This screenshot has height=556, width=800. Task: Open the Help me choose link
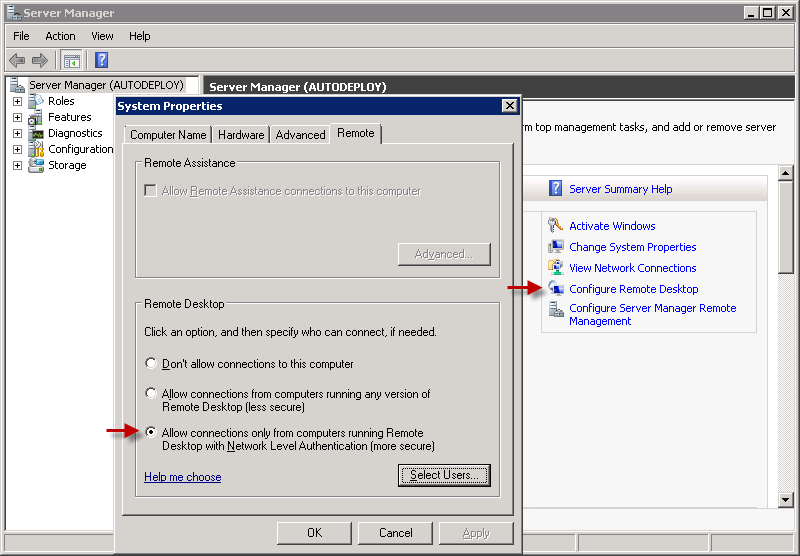click(183, 477)
